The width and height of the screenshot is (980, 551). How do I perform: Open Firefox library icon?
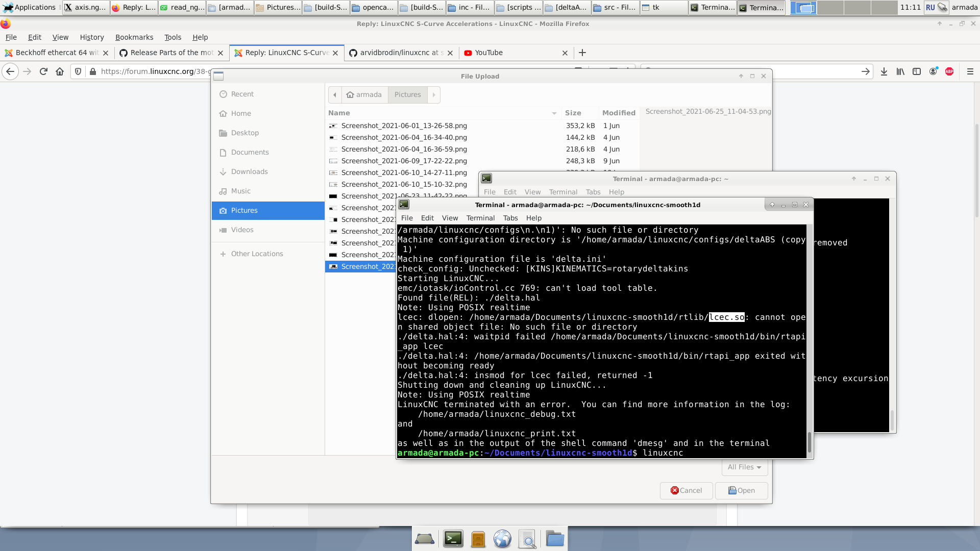(900, 72)
